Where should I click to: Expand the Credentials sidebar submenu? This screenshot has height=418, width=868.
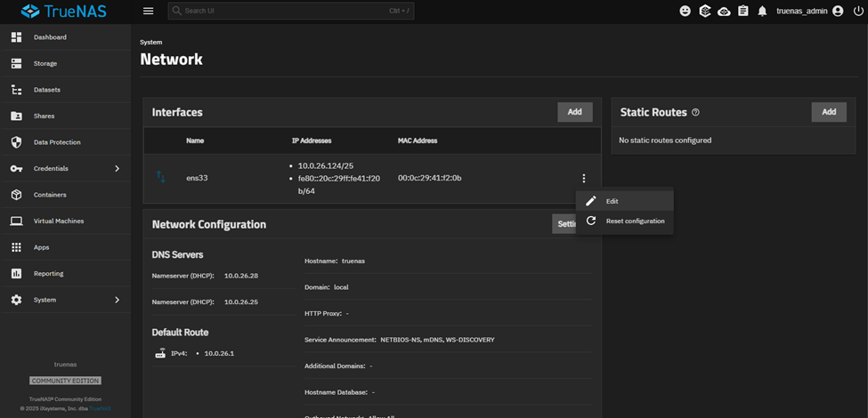click(117, 168)
